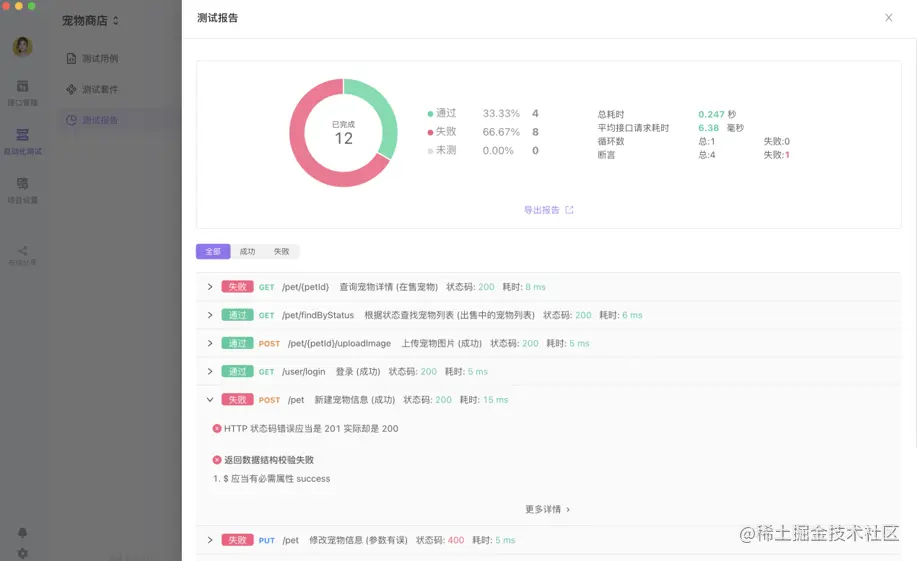Close the 测试报告 panel
The width and height of the screenshot is (917, 561).
888,18
